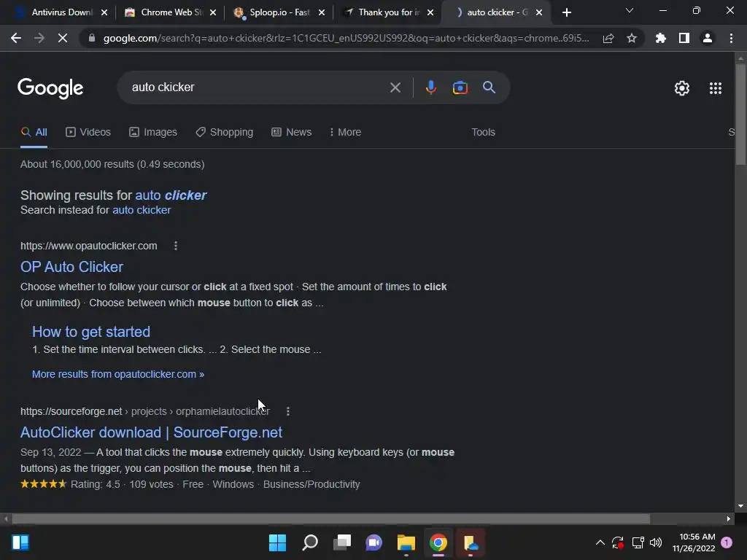Viewport: 747px width, 560px height.
Task: Open the OP Auto Clicker result
Action: coord(71,267)
